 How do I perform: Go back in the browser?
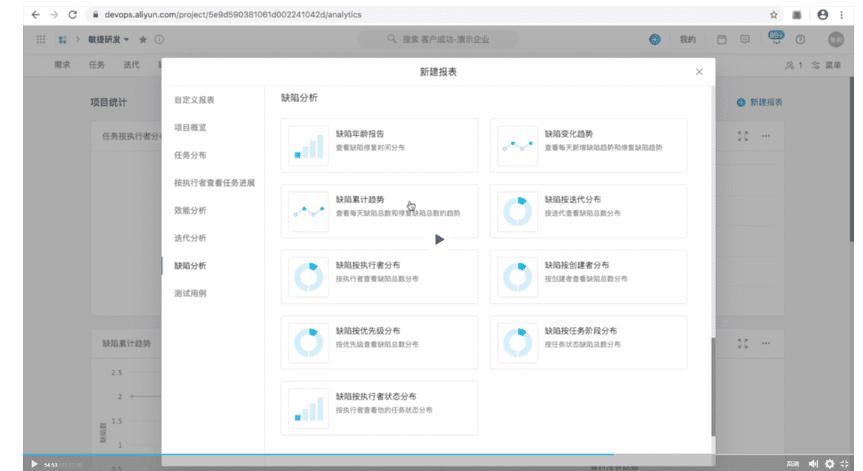pos(36,15)
